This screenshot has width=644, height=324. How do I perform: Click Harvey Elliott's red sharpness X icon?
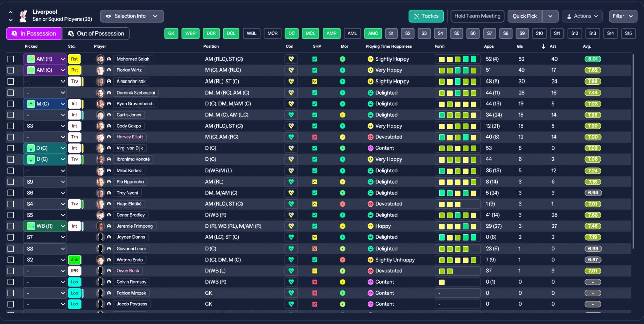(315, 137)
